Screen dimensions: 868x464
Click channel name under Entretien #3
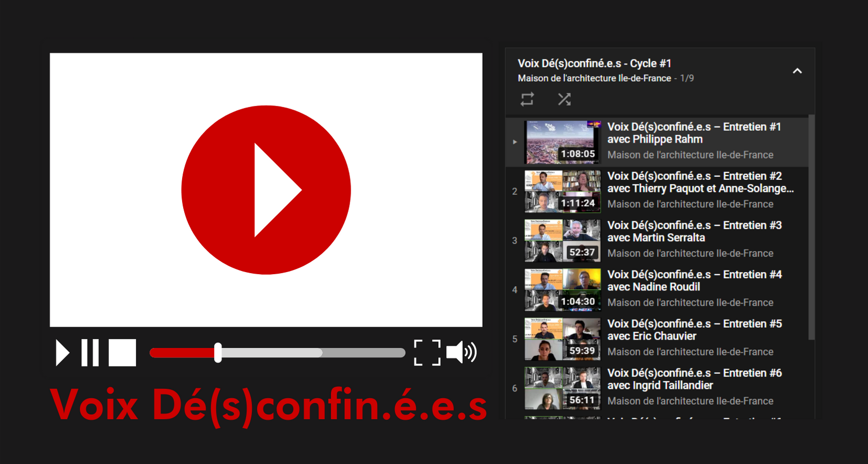[690, 253]
